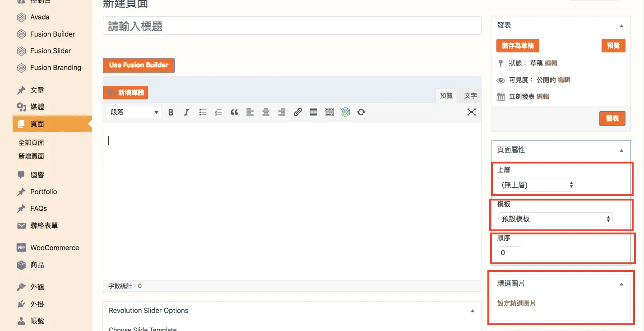The image size is (644, 331).
Task: Open the green Fusion shortcode generator icon
Action: click(345, 112)
